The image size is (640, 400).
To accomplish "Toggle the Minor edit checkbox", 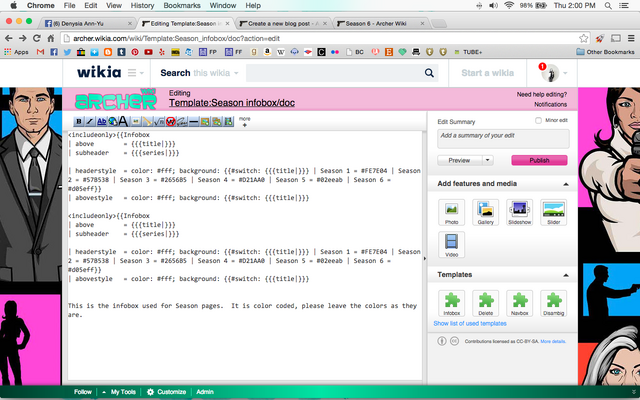I will coord(538,120).
